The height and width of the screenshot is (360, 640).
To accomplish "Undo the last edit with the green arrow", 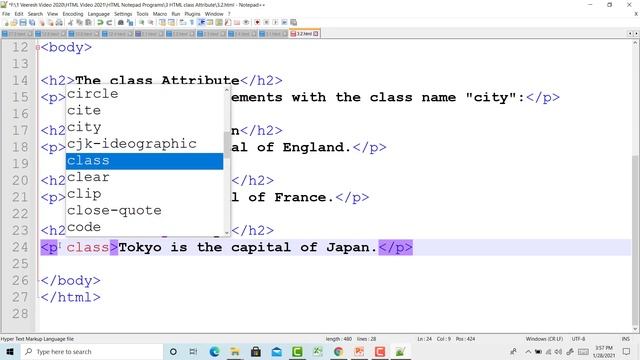I will tap(100, 22).
